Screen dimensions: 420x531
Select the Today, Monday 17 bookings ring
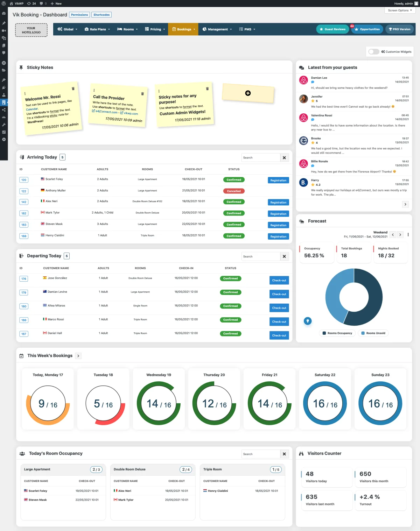click(x=48, y=403)
